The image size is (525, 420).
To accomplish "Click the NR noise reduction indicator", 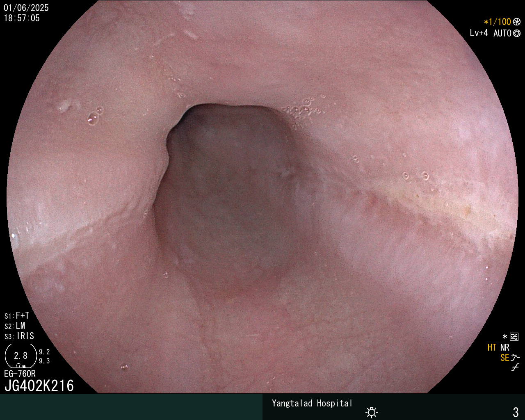I will (504, 347).
